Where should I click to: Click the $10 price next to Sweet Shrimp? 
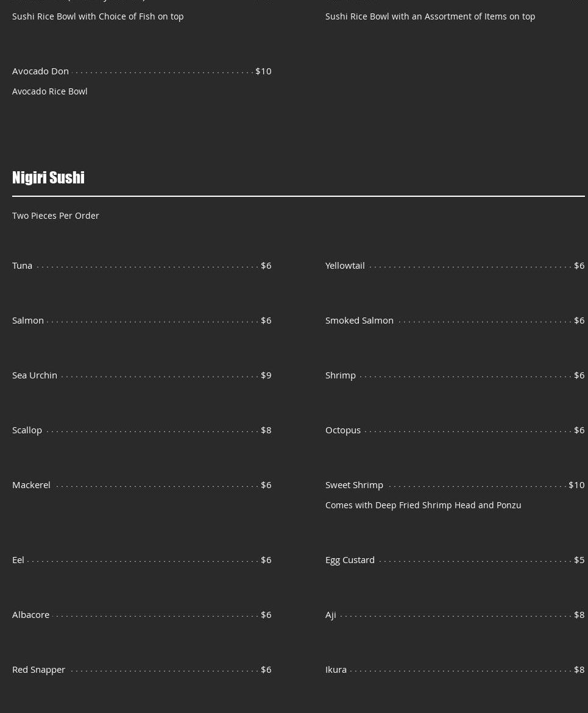point(576,484)
